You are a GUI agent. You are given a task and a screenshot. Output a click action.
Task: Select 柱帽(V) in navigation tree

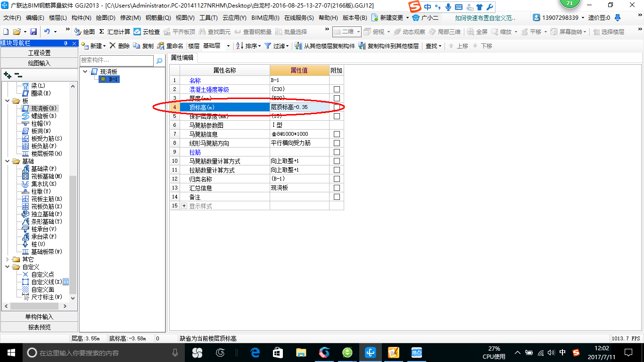[x=41, y=123]
